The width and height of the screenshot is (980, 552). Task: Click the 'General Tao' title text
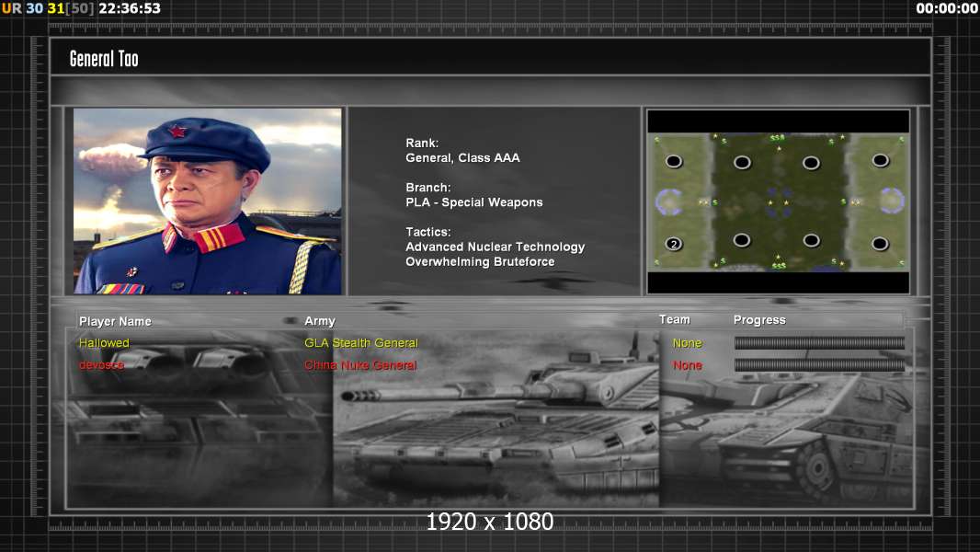(x=104, y=59)
